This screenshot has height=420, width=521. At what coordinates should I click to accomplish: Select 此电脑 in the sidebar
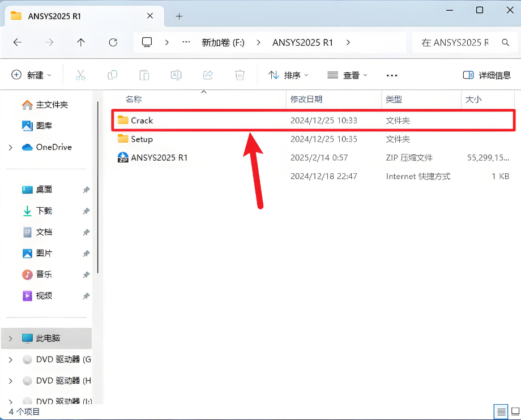pos(46,338)
